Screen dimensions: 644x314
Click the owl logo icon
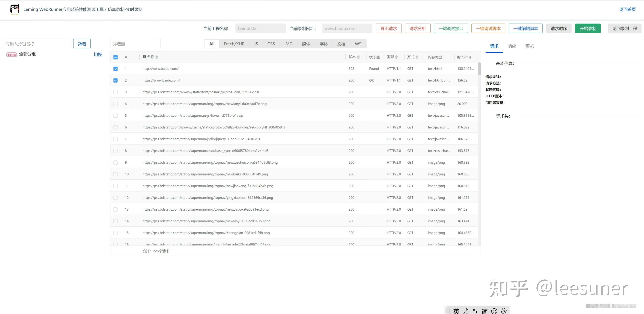[x=15, y=9]
